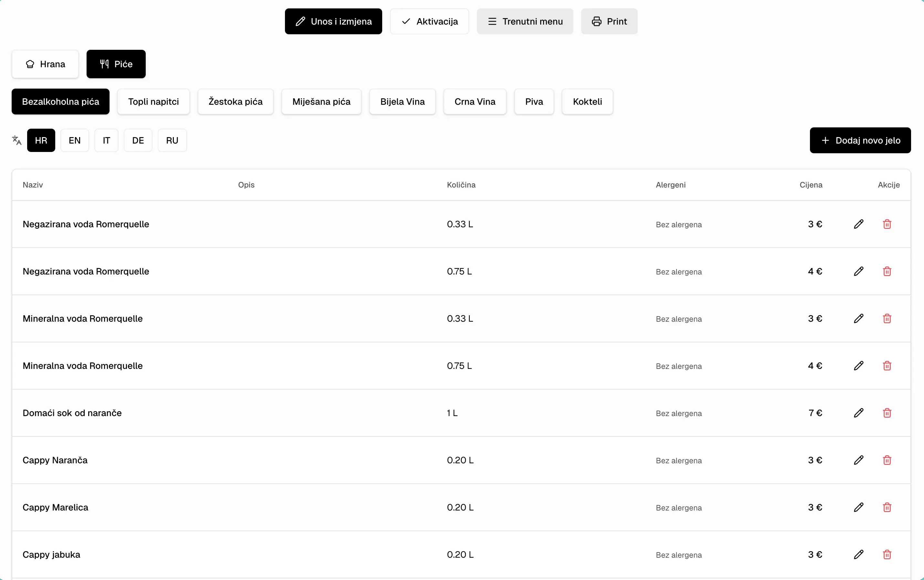Click the Cijena column header
924x580 pixels.
(x=811, y=185)
